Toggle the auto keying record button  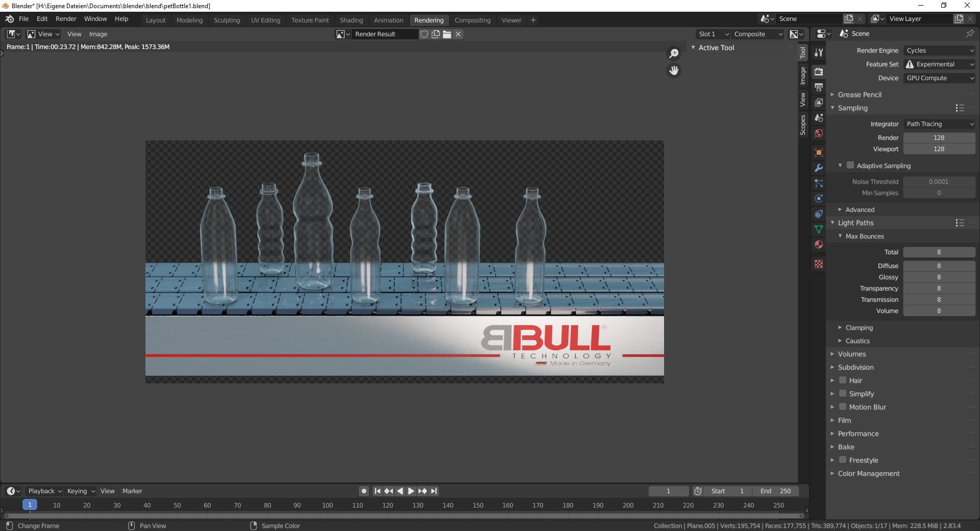(364, 491)
